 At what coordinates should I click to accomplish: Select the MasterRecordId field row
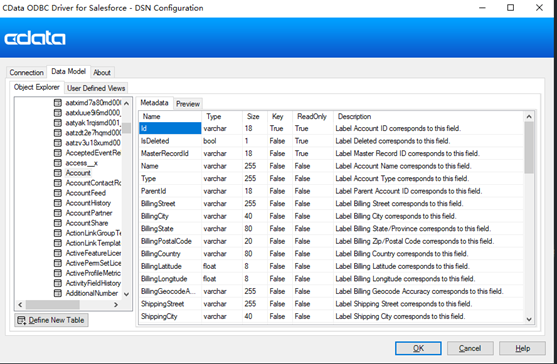pos(331,153)
